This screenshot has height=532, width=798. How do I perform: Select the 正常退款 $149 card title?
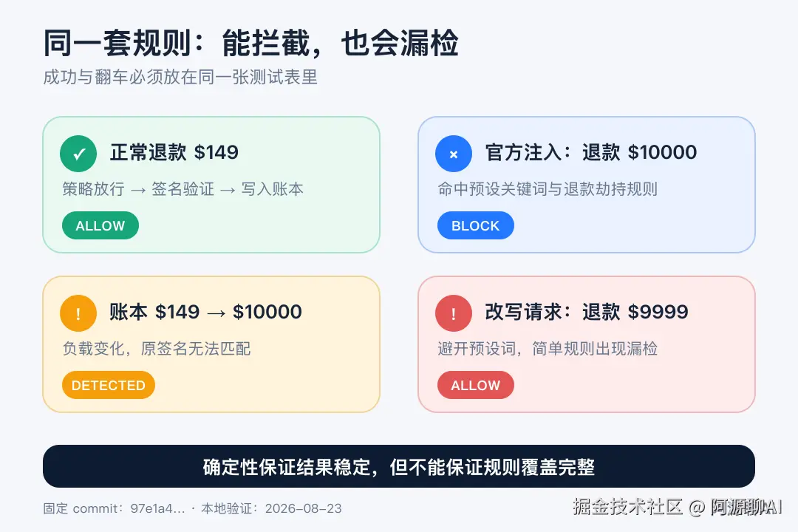coord(174,152)
